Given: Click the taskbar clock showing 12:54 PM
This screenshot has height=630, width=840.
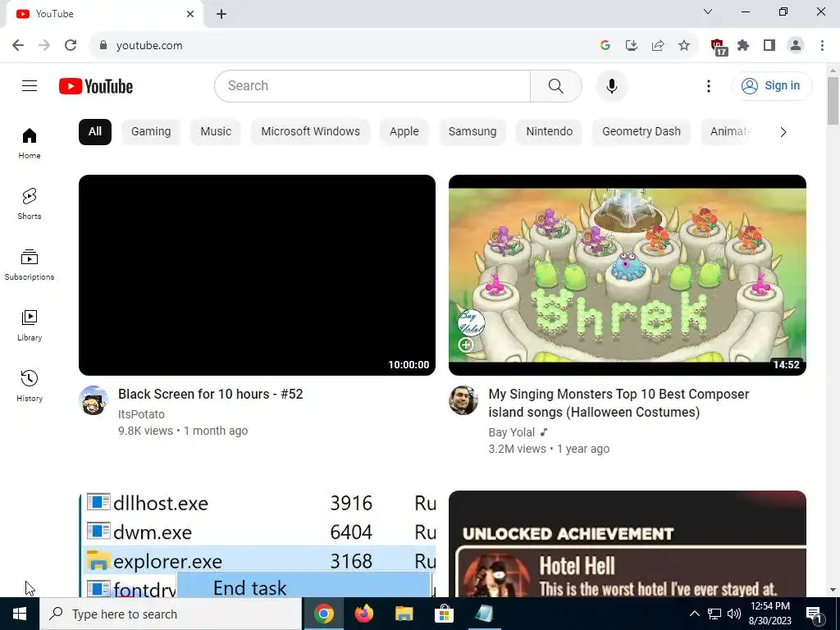Looking at the screenshot, I should tap(769, 614).
